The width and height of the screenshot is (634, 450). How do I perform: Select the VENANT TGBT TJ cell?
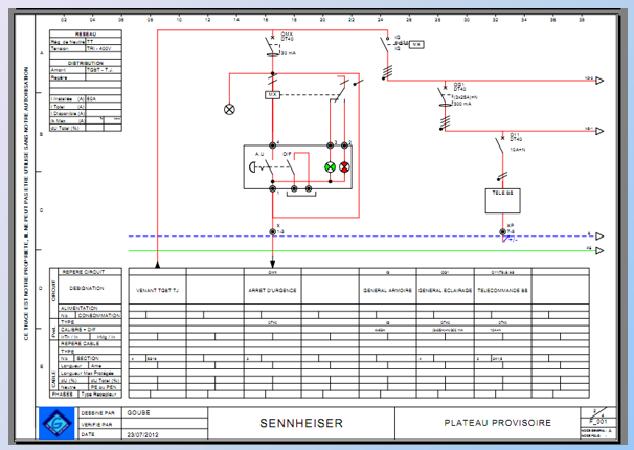pyautogui.click(x=157, y=290)
